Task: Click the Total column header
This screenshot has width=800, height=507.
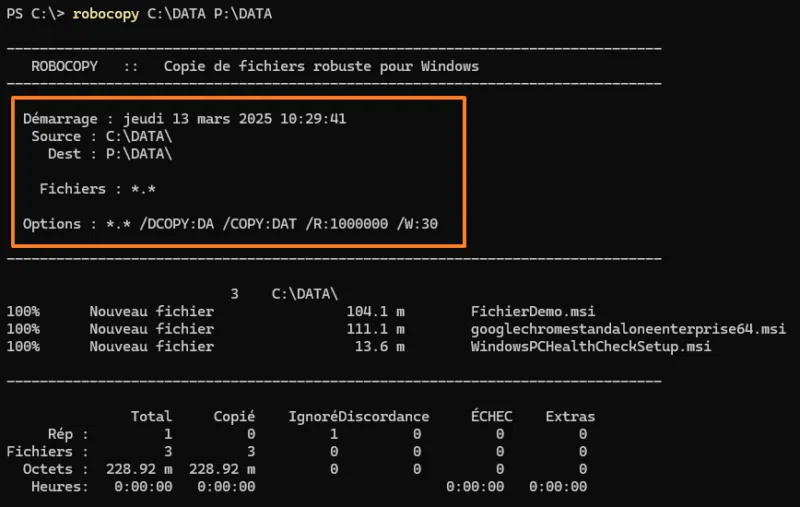Action: (151, 416)
